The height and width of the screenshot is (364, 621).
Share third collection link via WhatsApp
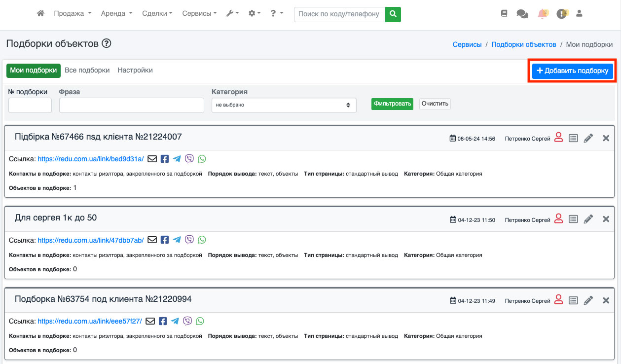(200, 321)
